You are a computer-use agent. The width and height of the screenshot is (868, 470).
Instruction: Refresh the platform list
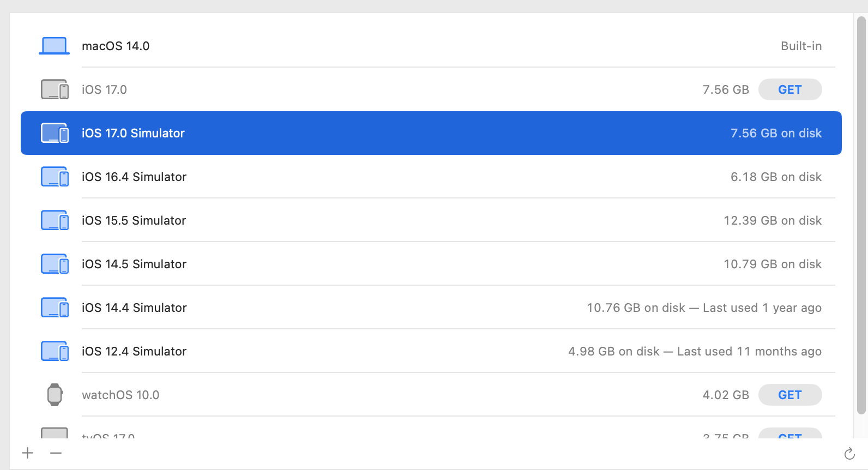(849, 453)
